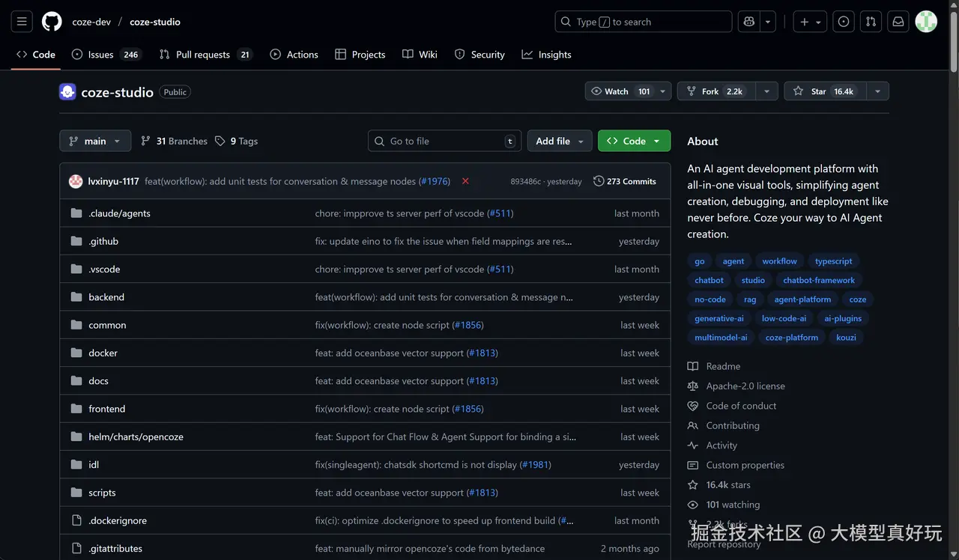Open the Watch notifications dropdown

pos(628,91)
